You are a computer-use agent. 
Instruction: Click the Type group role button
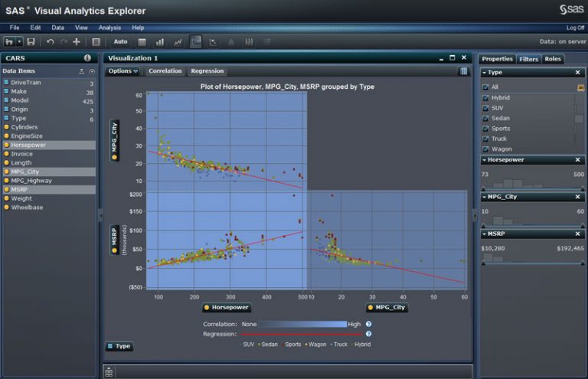[119, 346]
